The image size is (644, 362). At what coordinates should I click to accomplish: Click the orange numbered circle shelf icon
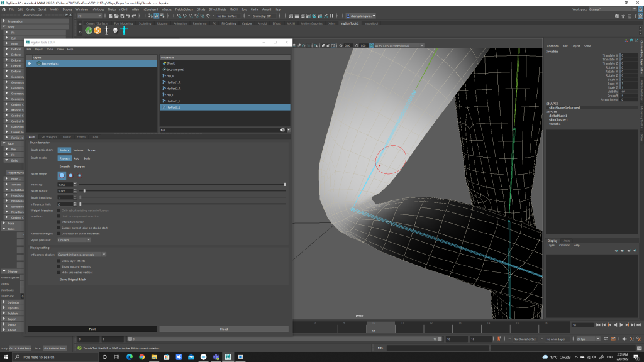point(97,30)
